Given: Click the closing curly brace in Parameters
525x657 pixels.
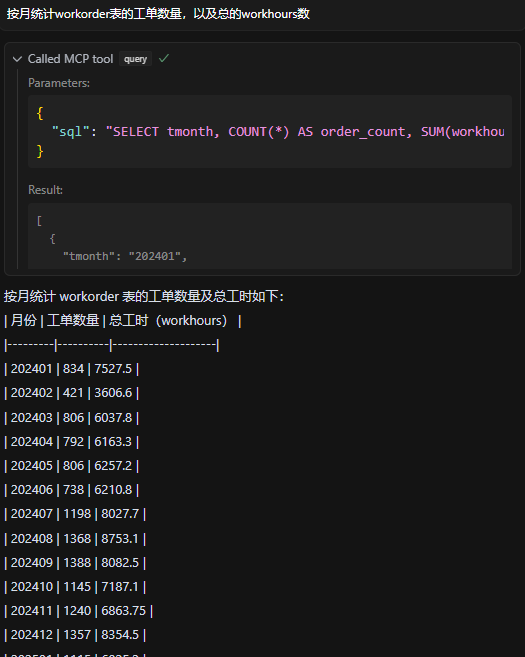Looking at the screenshot, I should tap(40, 151).
